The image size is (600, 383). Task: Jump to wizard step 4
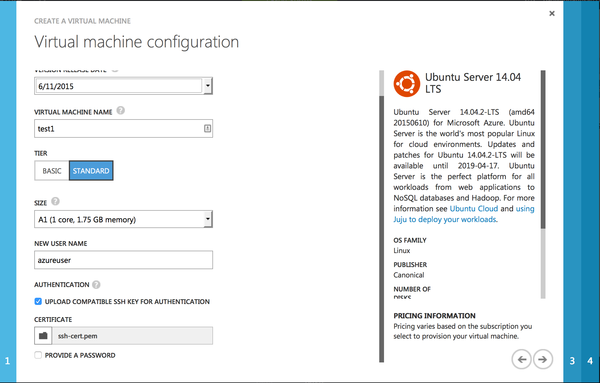[x=590, y=360]
